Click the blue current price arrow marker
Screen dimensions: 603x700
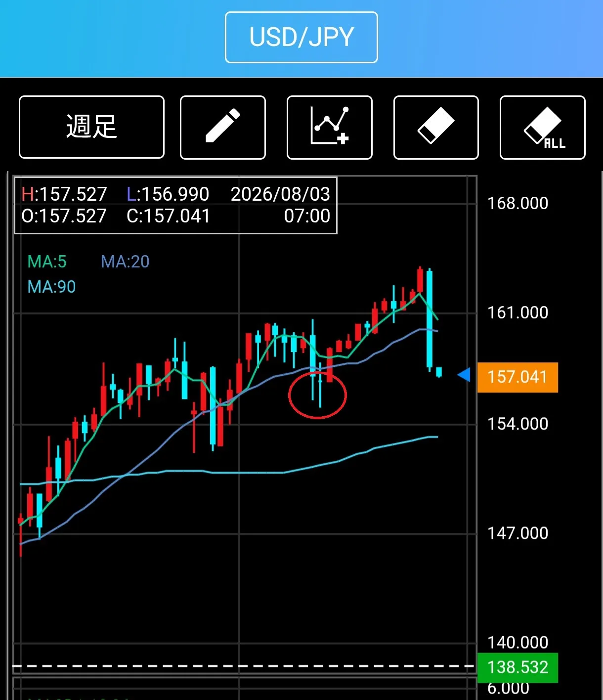(464, 375)
